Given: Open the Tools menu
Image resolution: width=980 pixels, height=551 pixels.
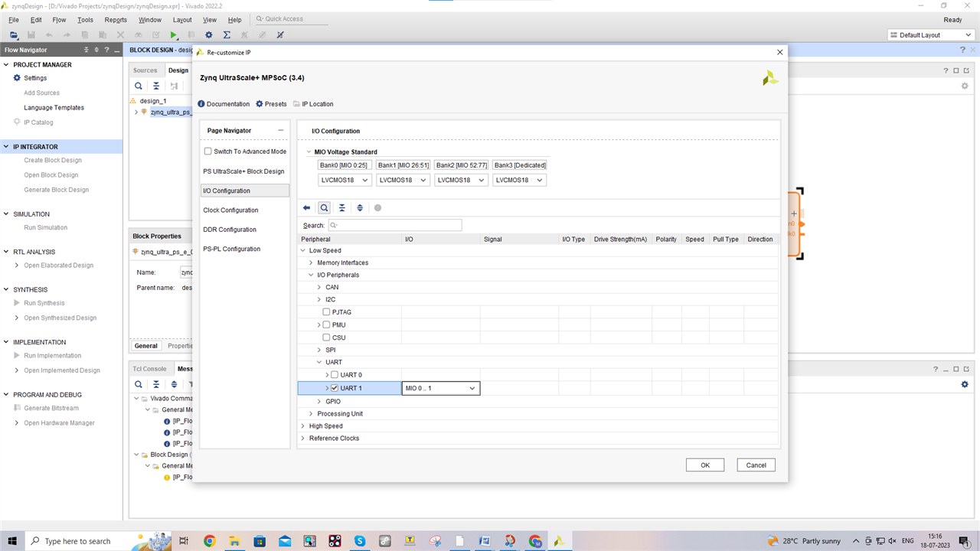Looking at the screenshot, I should [85, 20].
